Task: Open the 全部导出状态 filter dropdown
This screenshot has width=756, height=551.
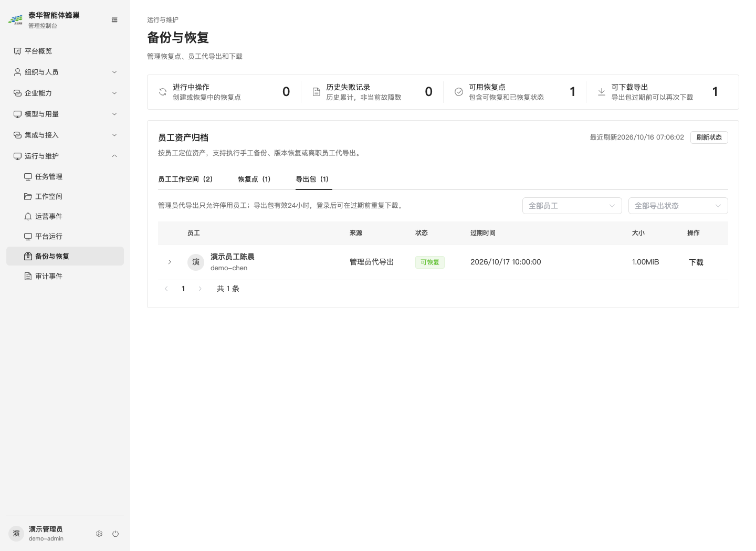Action: tap(678, 206)
